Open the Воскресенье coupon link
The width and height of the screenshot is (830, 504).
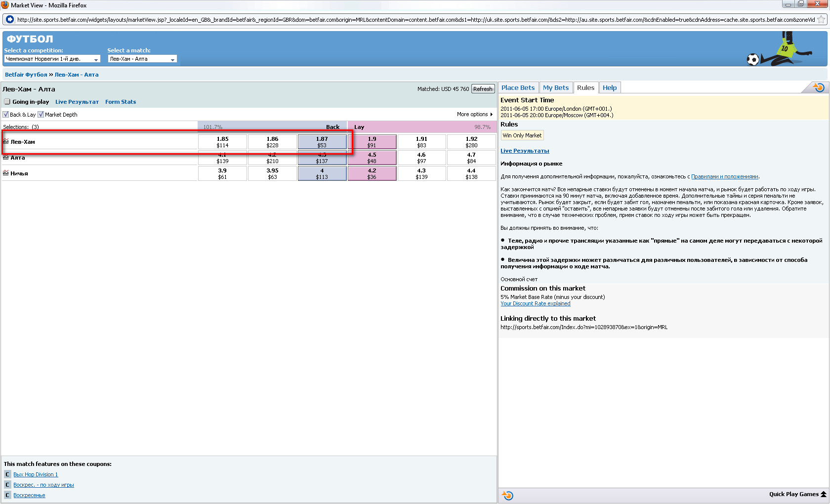coord(29,495)
